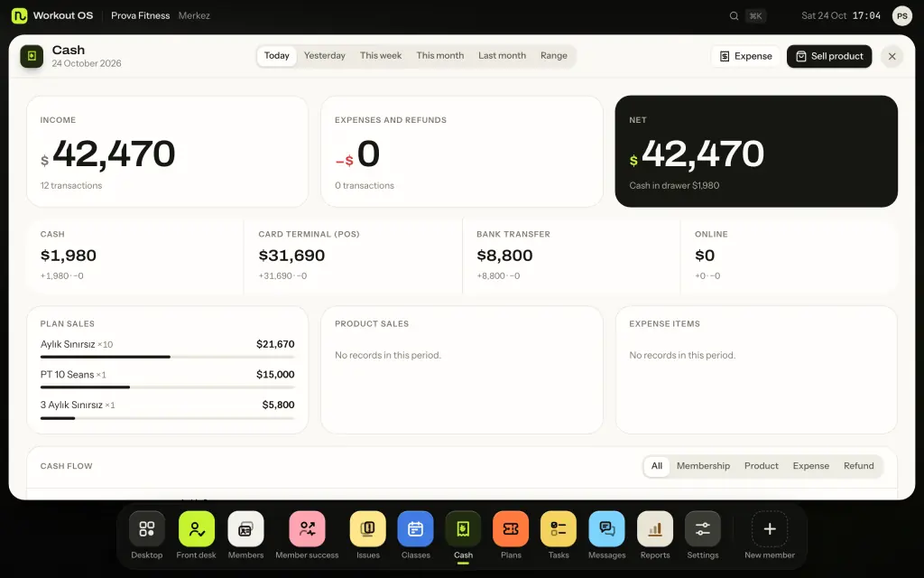Click the Aylık Sınırsız ×10 progress bar
The image size is (924, 578).
coord(167,357)
